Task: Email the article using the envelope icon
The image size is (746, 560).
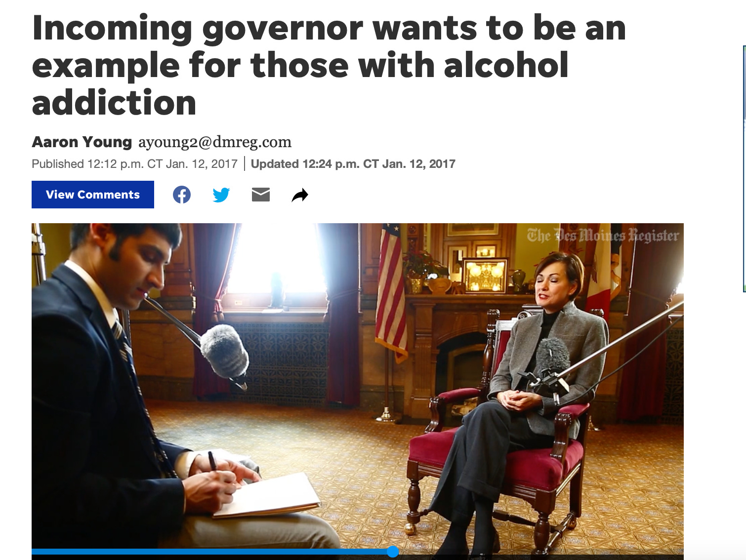Action: [x=261, y=195]
